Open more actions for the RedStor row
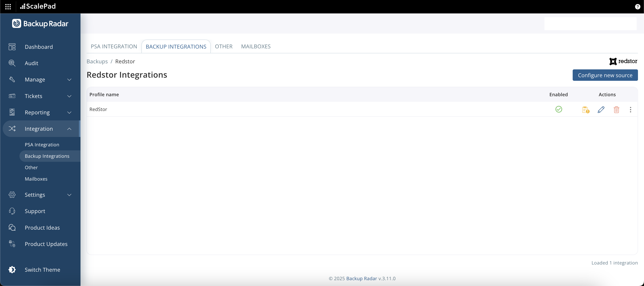Image resolution: width=644 pixels, height=286 pixels. tap(630, 110)
